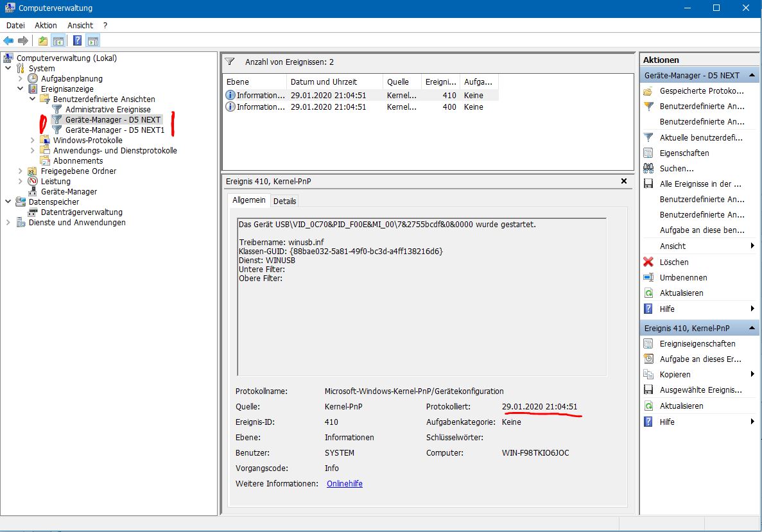Click the Umbenennen icon in Aktionen
This screenshot has width=762, height=532.
pyautogui.click(x=648, y=277)
